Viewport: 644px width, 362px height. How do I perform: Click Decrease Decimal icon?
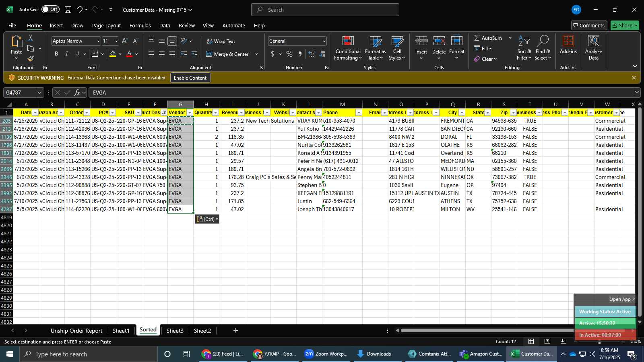pyautogui.click(x=322, y=54)
